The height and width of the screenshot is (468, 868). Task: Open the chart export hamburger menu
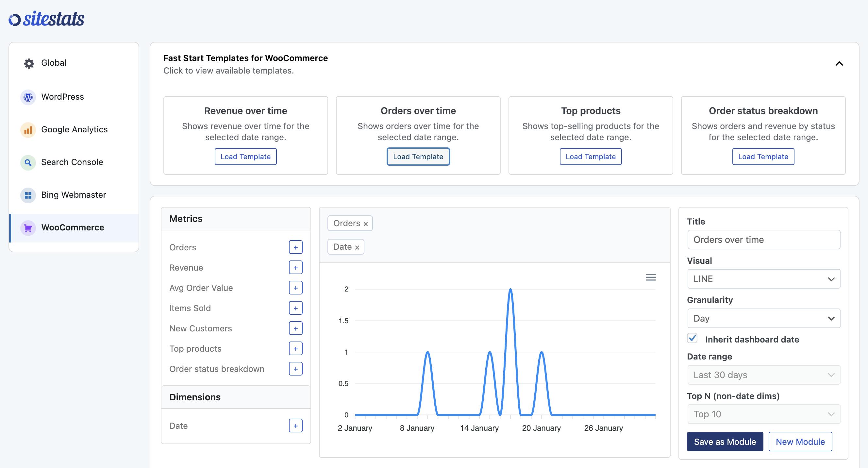coord(651,277)
